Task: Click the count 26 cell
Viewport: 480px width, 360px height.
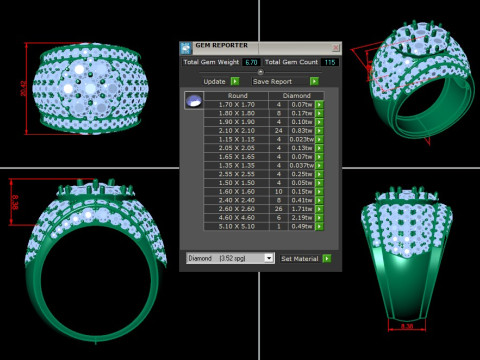Action: (x=279, y=209)
